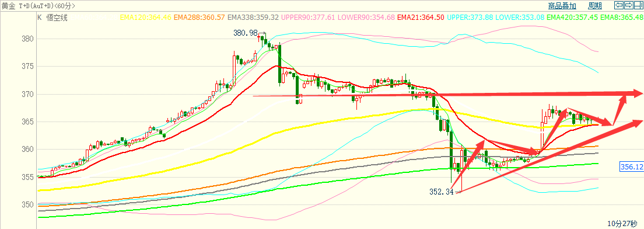Select the EMA338:359.32 indicator label
Image resolution: width=644 pixels, height=229 pixels.
[253, 18]
